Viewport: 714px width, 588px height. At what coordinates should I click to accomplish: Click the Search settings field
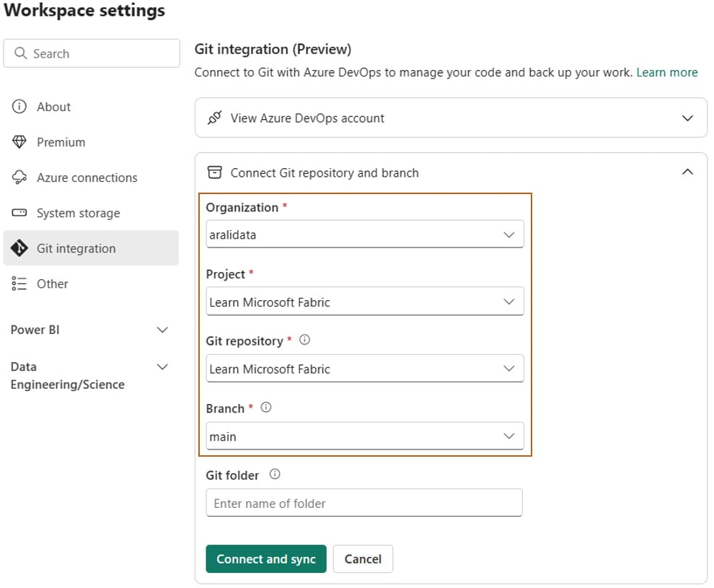[x=92, y=53]
